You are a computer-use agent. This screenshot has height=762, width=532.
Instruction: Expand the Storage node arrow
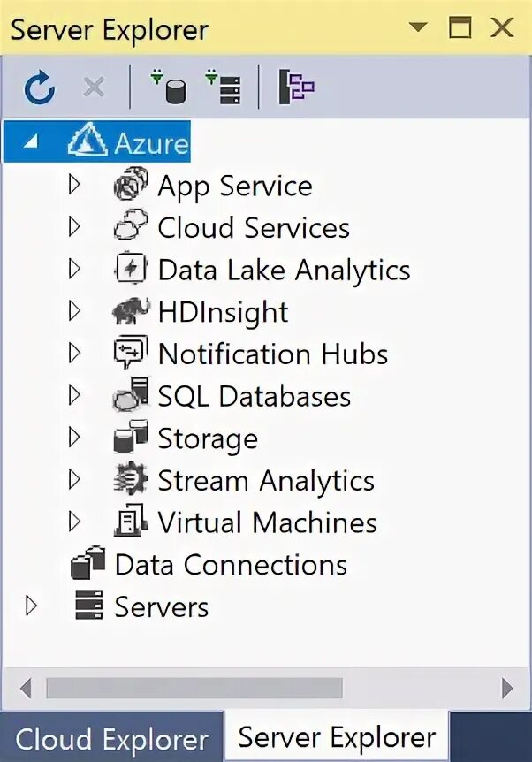click(74, 438)
